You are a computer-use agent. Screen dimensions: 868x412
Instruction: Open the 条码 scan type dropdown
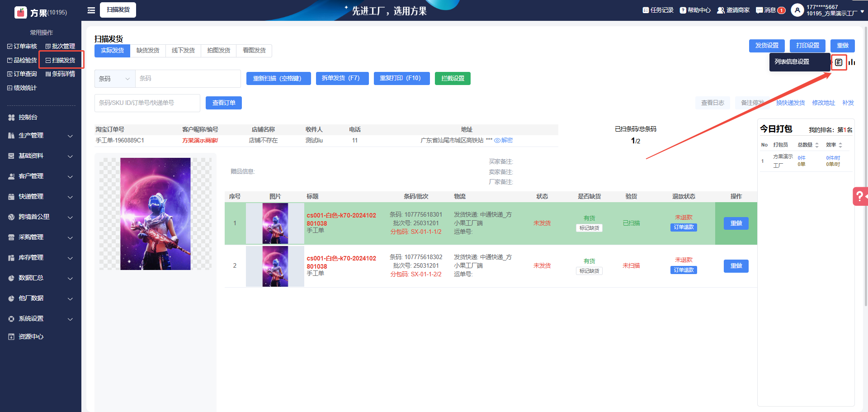tap(115, 79)
